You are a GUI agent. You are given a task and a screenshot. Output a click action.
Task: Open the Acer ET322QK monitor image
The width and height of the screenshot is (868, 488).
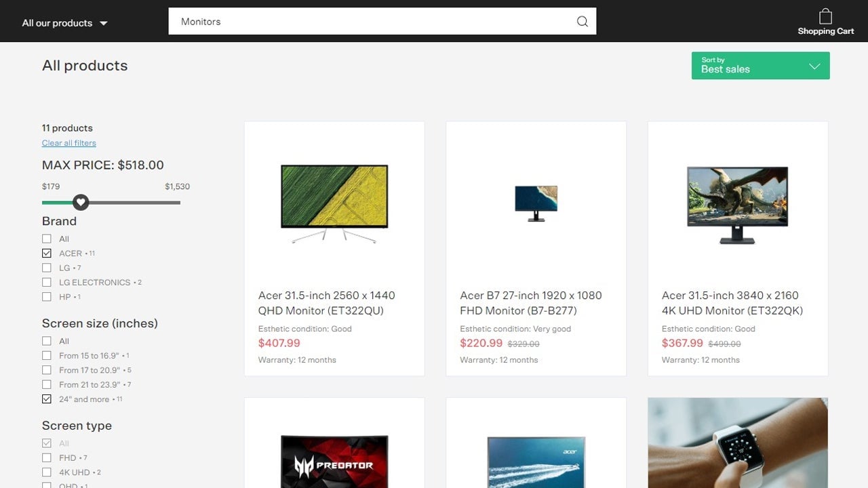click(738, 205)
